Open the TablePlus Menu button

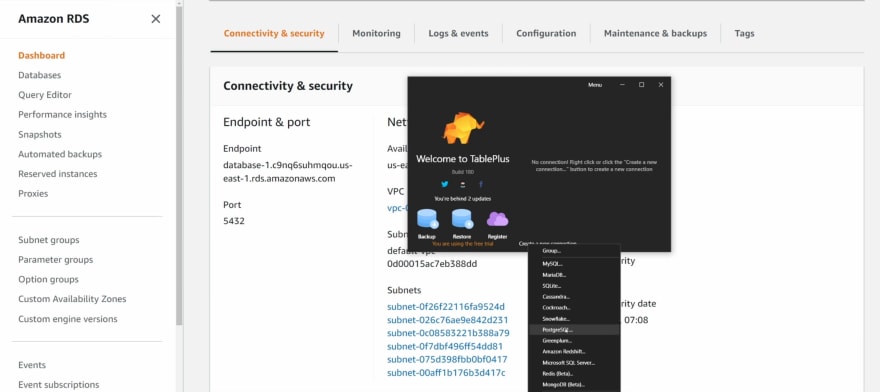[x=595, y=85]
